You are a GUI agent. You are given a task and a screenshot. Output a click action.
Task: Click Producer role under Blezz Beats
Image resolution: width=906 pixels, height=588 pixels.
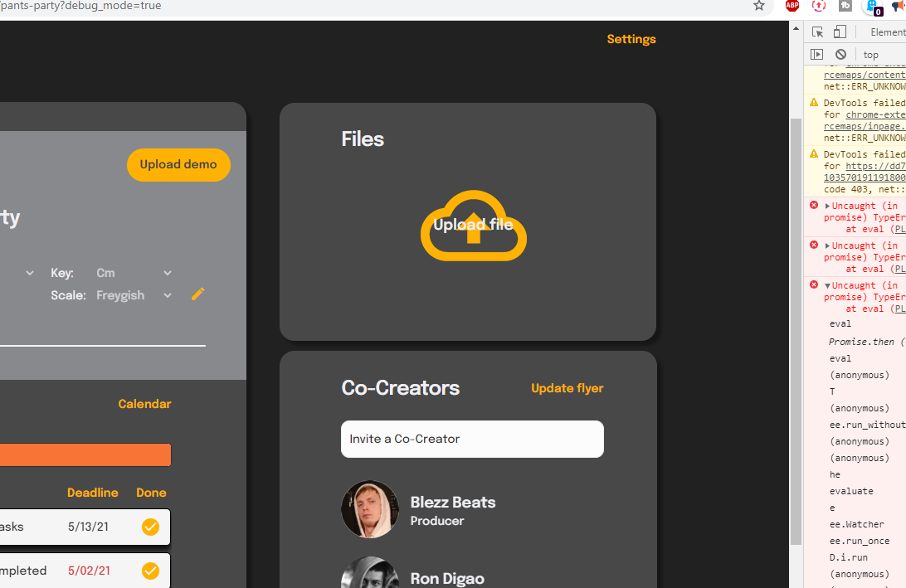tap(437, 521)
